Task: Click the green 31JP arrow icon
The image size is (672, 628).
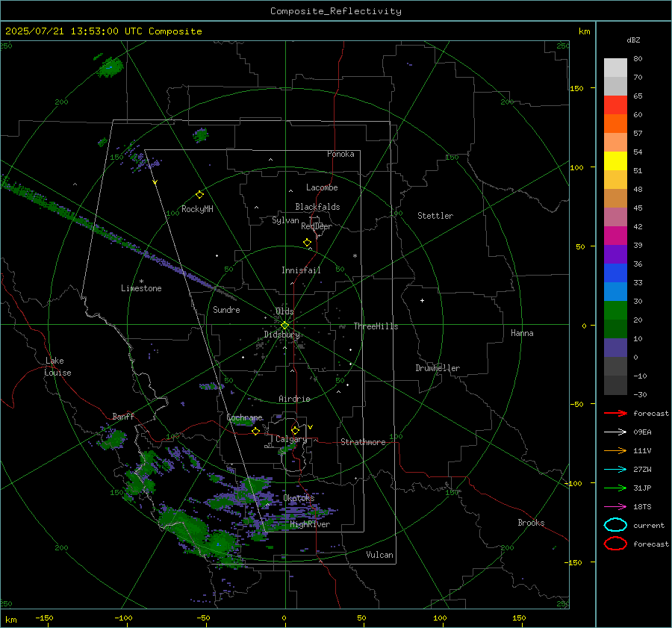Action: point(615,488)
